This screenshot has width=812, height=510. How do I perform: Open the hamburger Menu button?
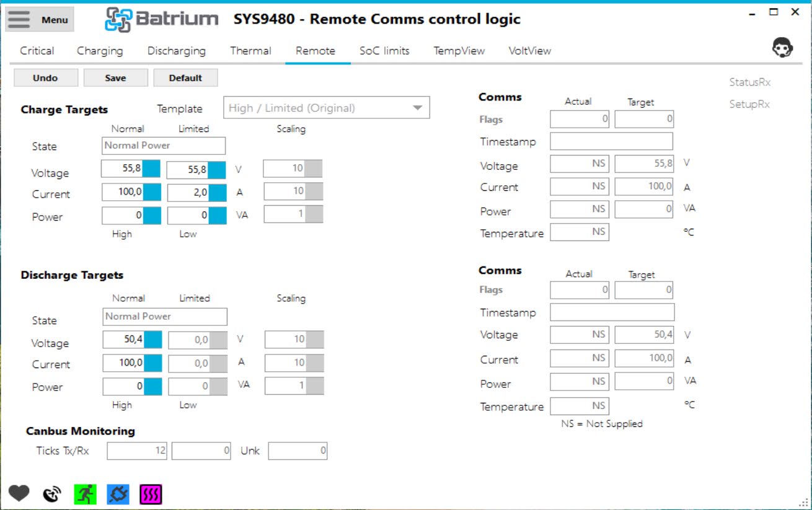(x=40, y=19)
